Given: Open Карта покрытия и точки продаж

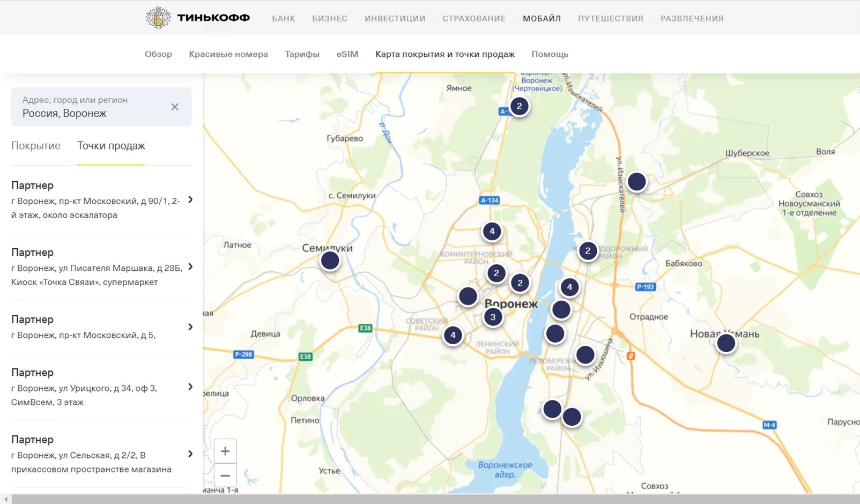Looking at the screenshot, I should point(445,54).
